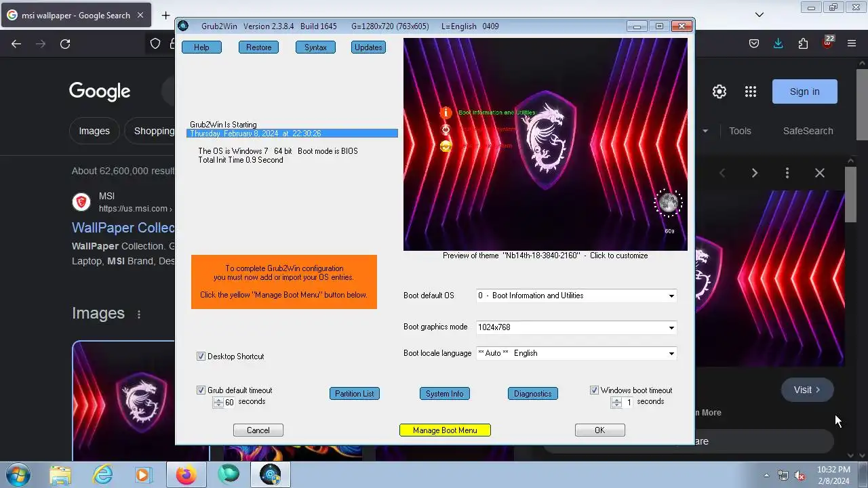
Task: Open the image preview three-dot menu
Action: tap(787, 173)
